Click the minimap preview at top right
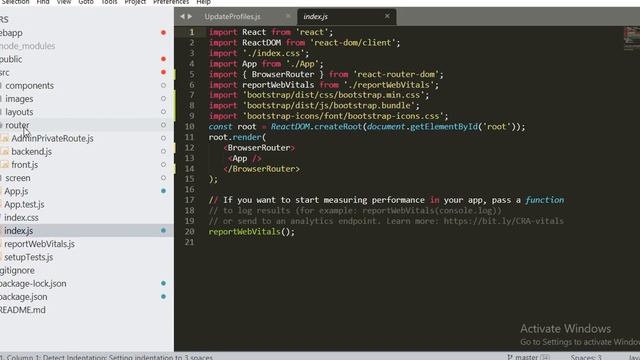 click(x=631, y=39)
